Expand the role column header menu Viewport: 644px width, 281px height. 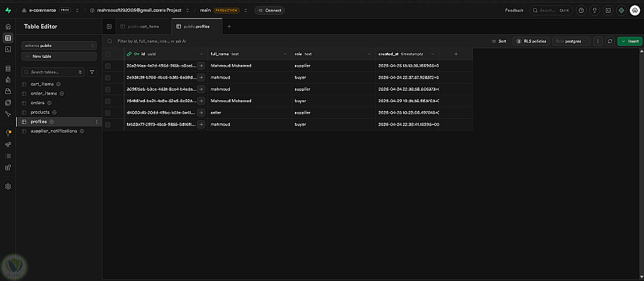tap(368, 54)
